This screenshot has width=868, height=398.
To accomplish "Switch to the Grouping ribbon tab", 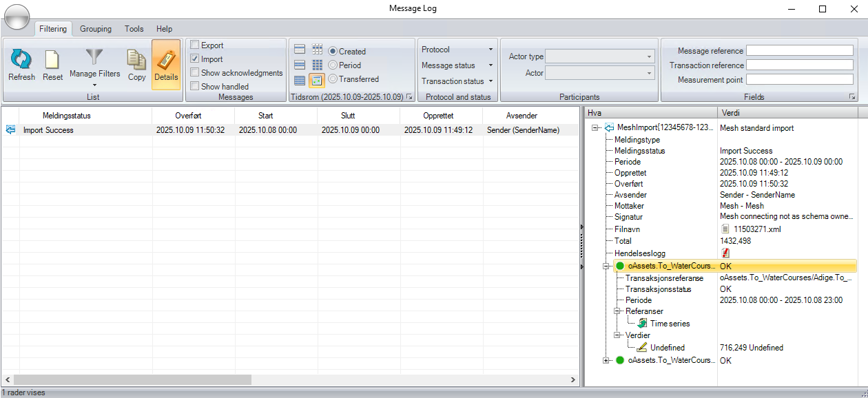I will [95, 29].
